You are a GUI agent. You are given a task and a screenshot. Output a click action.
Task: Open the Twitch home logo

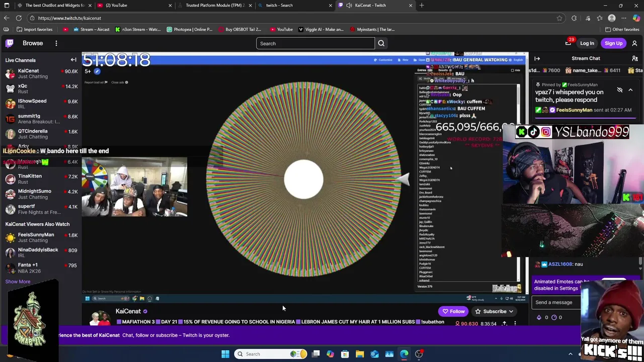[x=10, y=43]
